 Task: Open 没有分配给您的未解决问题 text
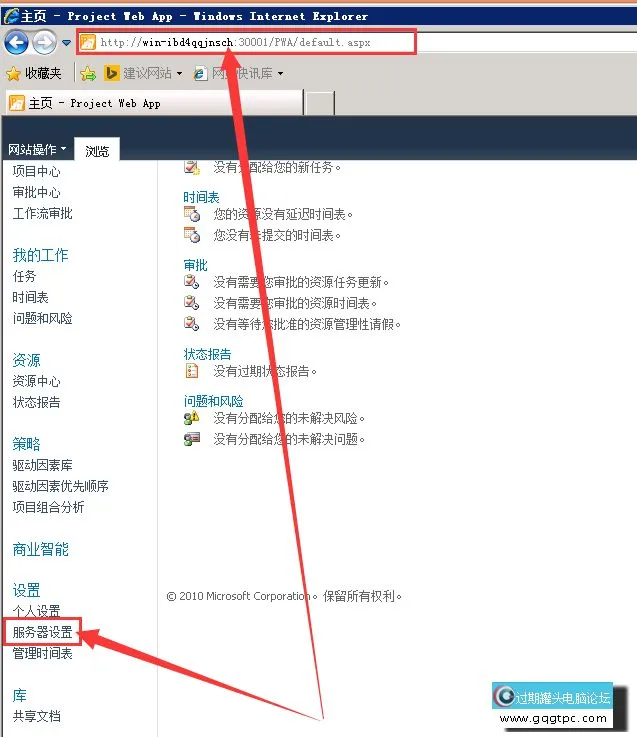click(x=289, y=439)
